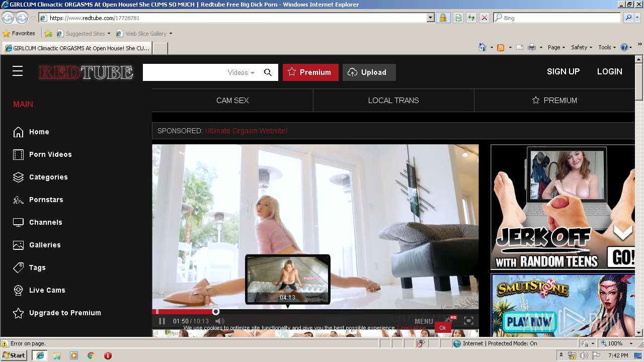Open the Page menu dropdown

(x=556, y=47)
